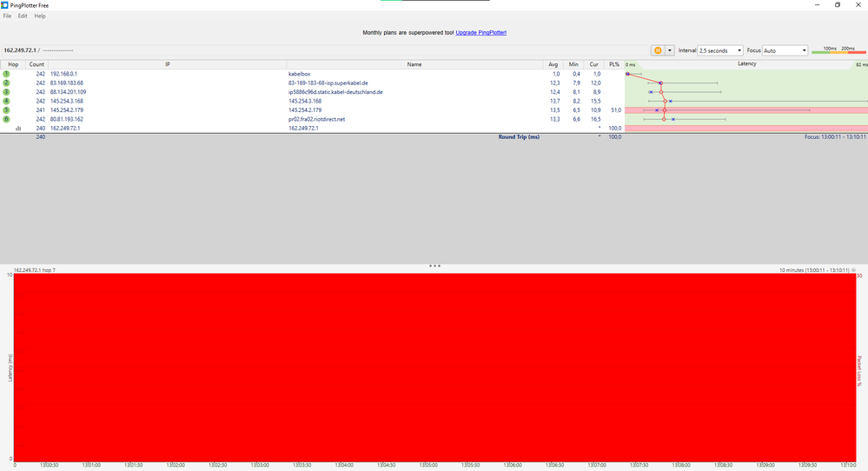The image size is (868, 471).
Task: Open the 10 minutes timeline range selector
Action: pyautogui.click(x=817, y=270)
